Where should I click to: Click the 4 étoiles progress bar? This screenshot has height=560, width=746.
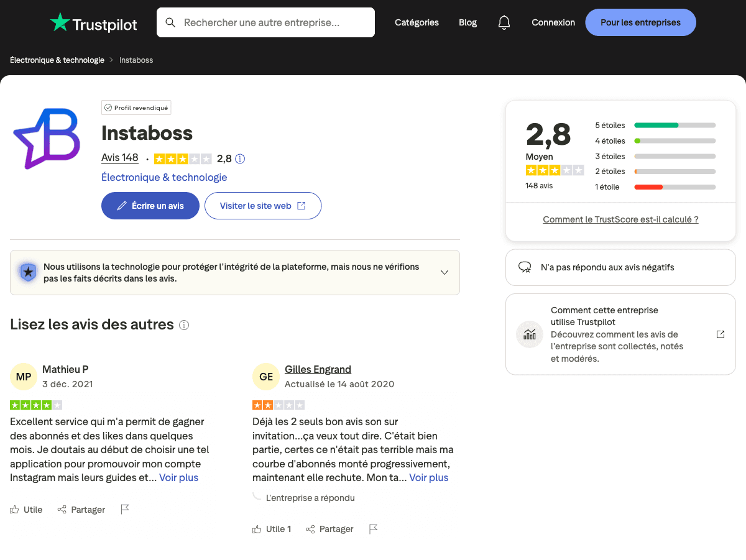tap(675, 140)
